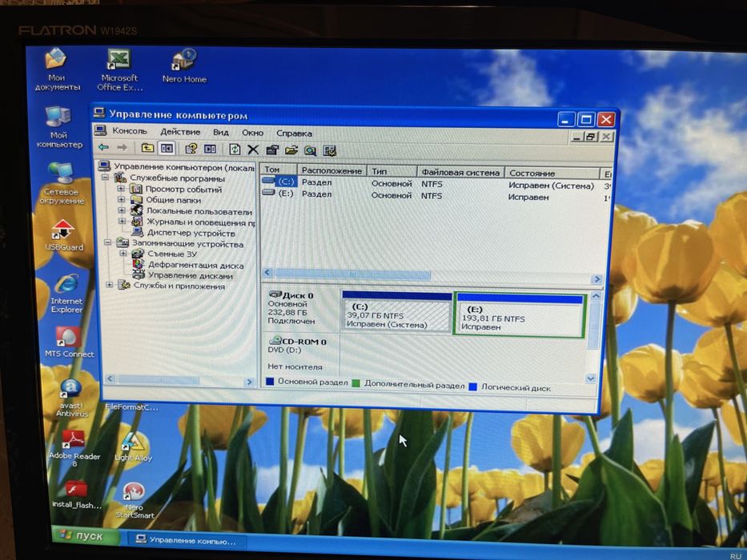The height and width of the screenshot is (560, 747).
Task: Open the Окно menu
Action: [252, 133]
